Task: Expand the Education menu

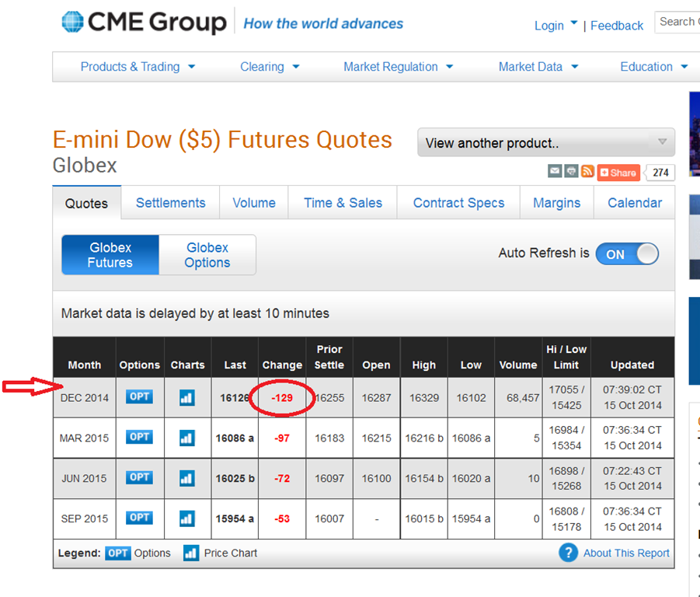Action: 654,67
